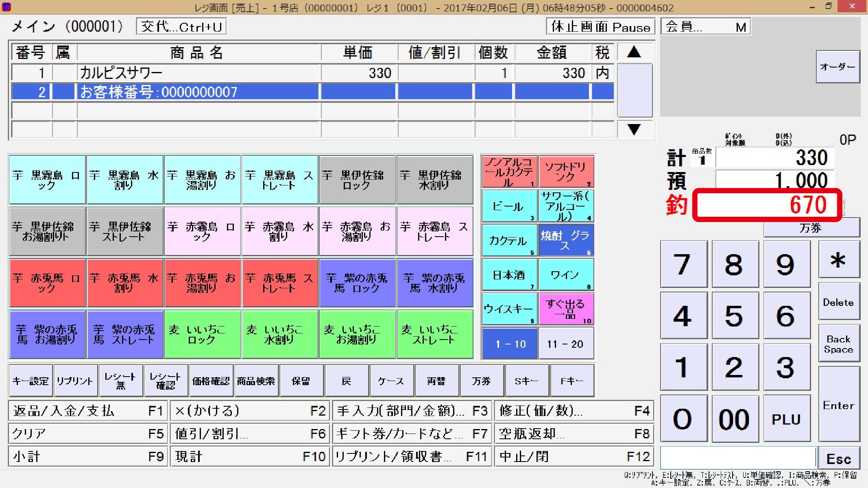Select the 芋 赤兎馬 ロック product key
Viewport: 868px width, 488px height.
pos(46,283)
